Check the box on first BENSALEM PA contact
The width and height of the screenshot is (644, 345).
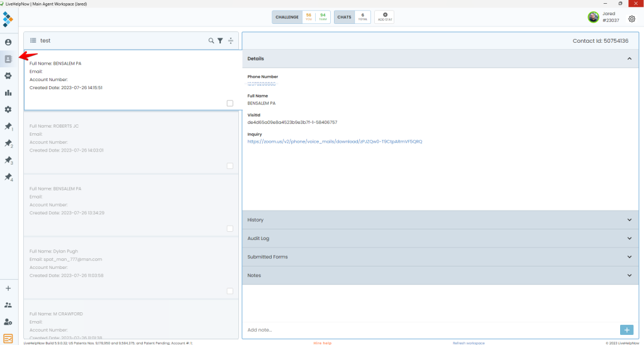click(x=230, y=103)
